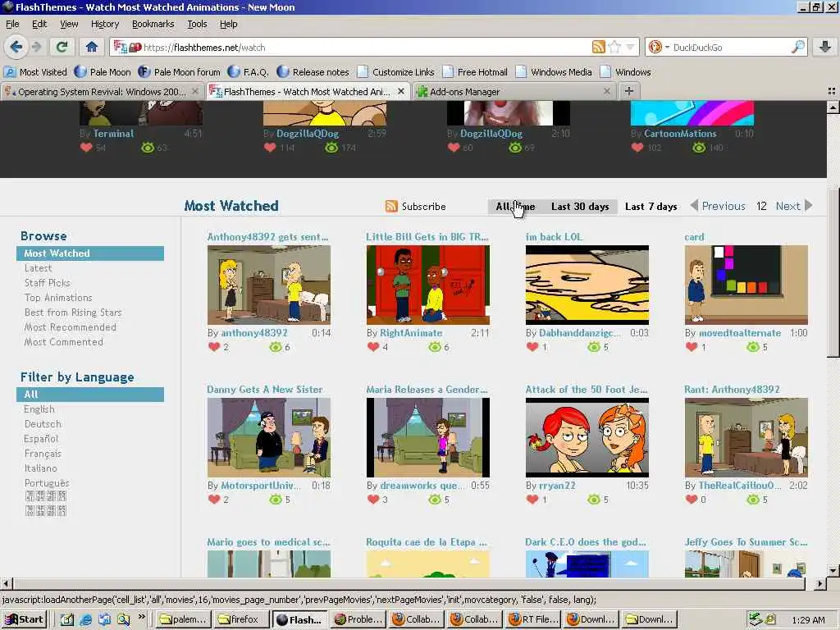Select the Last 7 days filter
Viewport: 840px width, 630px height.
click(651, 206)
